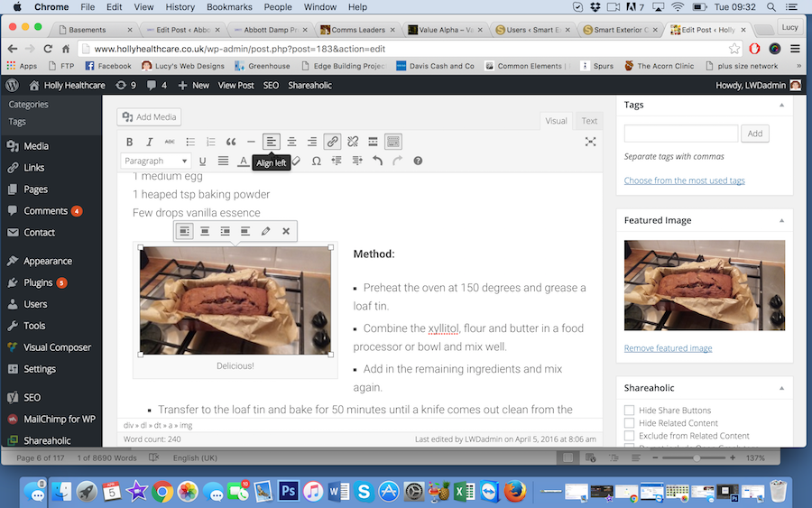Click the Align left toolbar icon
This screenshot has height=508, width=812.
[x=272, y=142]
